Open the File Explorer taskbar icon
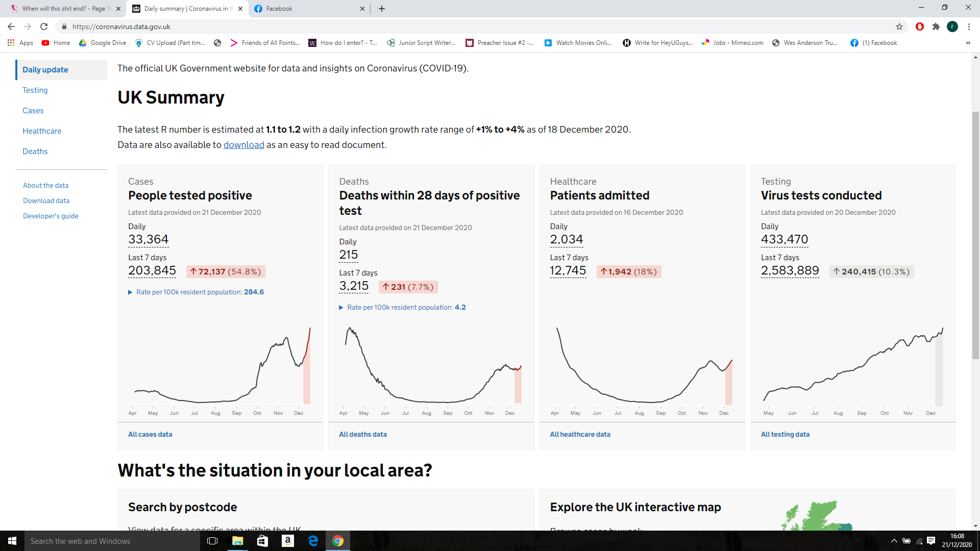 [238, 541]
